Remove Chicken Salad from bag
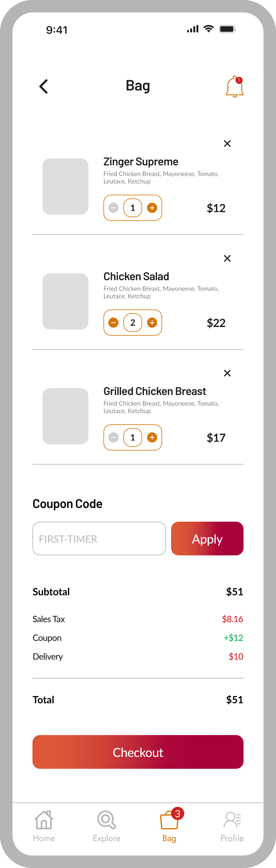This screenshot has height=868, width=276. click(x=227, y=258)
